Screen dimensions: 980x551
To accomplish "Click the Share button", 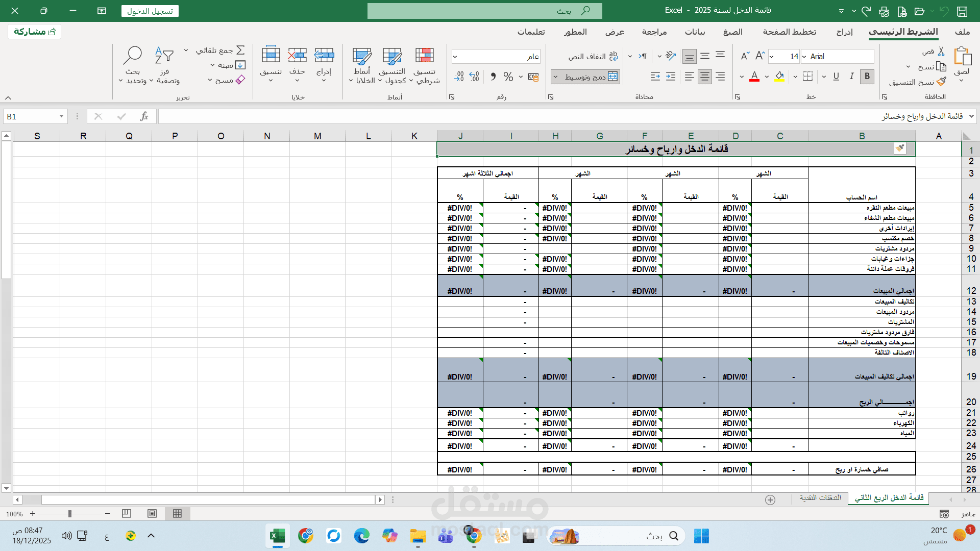I will 35,32.
